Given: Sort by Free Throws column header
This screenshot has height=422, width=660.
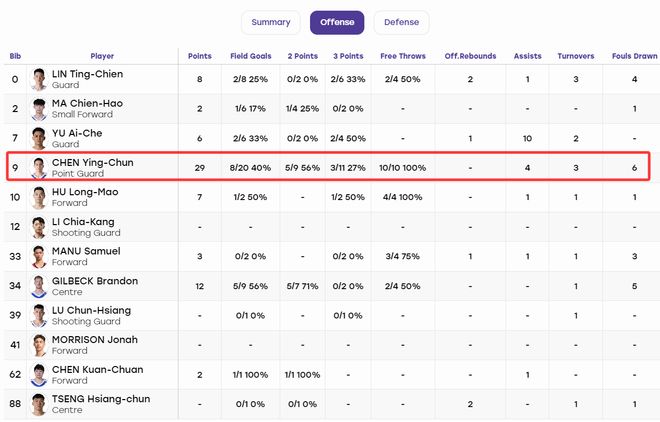Looking at the screenshot, I should [x=403, y=56].
